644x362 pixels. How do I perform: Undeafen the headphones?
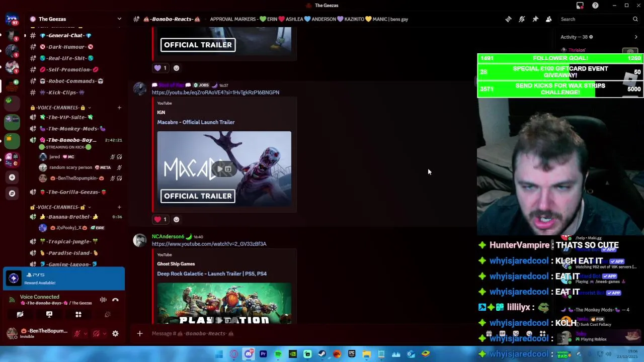coord(96,333)
